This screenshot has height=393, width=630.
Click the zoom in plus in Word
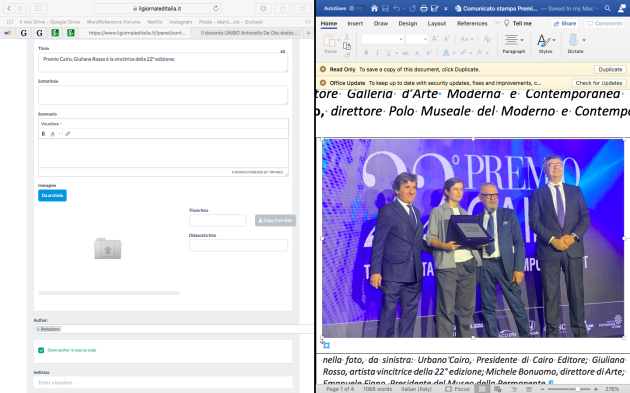click(595, 389)
